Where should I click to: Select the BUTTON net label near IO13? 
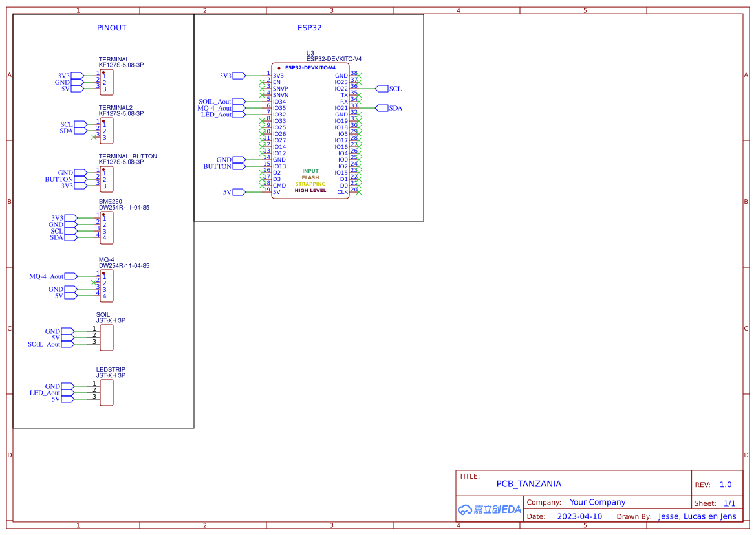[x=219, y=166]
